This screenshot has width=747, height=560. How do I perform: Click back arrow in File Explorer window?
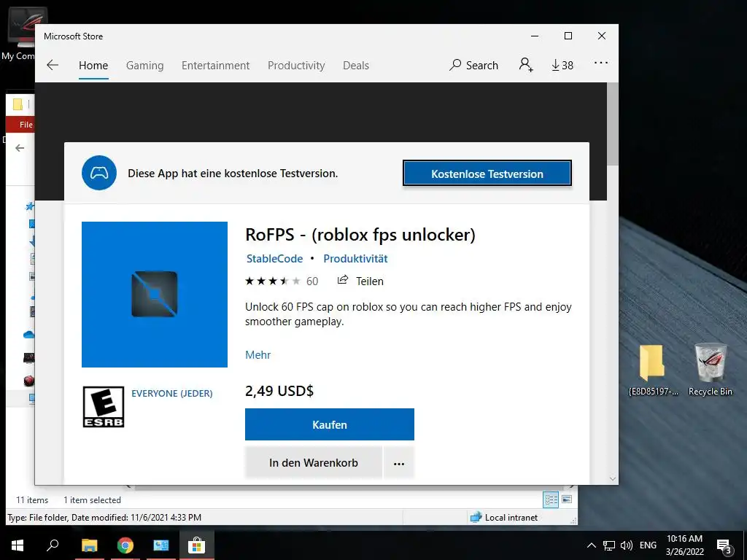(20, 148)
